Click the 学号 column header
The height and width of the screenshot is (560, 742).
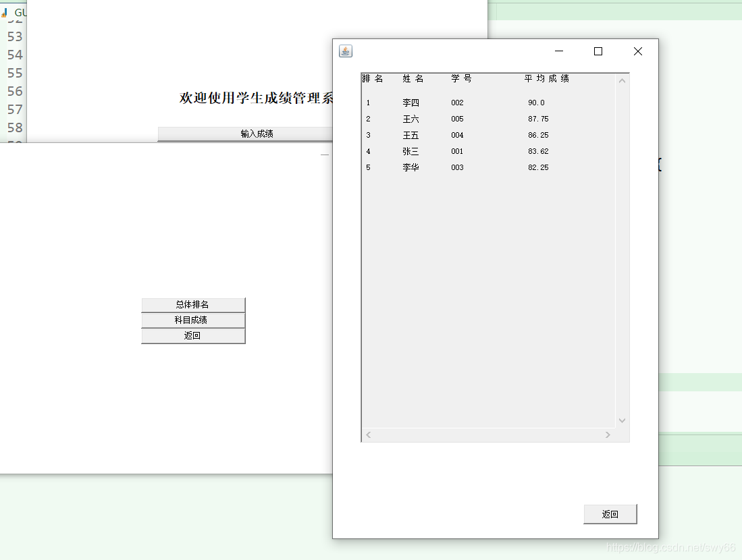click(461, 78)
